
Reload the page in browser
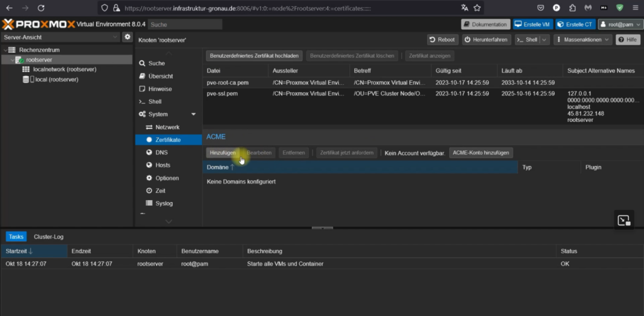(x=40, y=8)
